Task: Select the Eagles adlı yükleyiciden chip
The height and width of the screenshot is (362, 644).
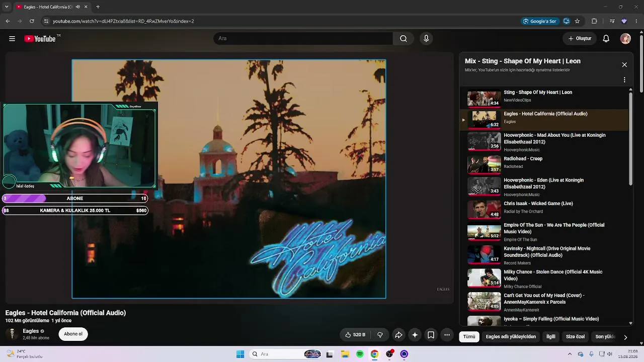Action: coord(511,337)
